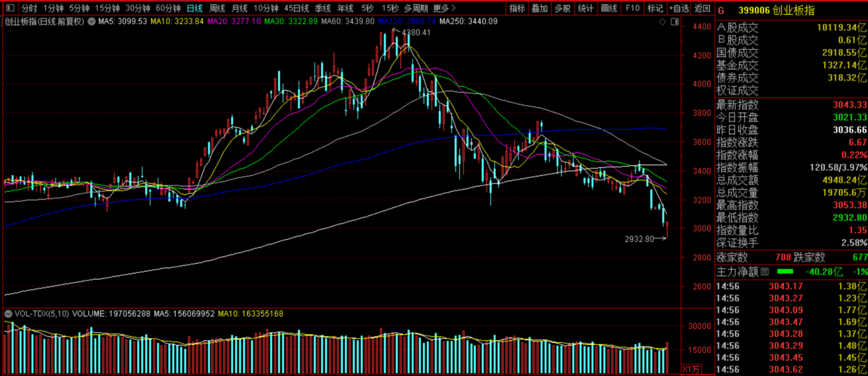Switch to 季线 quarterly chart
The width and height of the screenshot is (868, 376).
coord(323,9)
